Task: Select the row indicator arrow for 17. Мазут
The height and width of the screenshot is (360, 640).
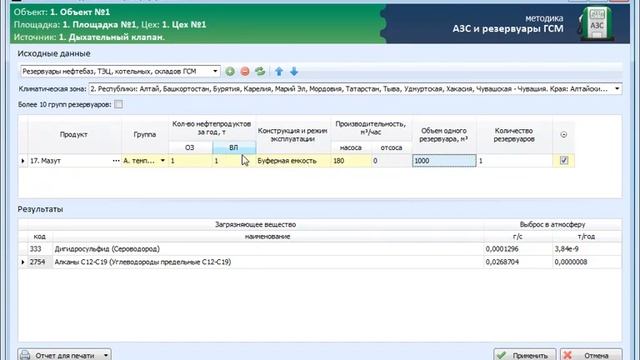Action: tap(23, 161)
